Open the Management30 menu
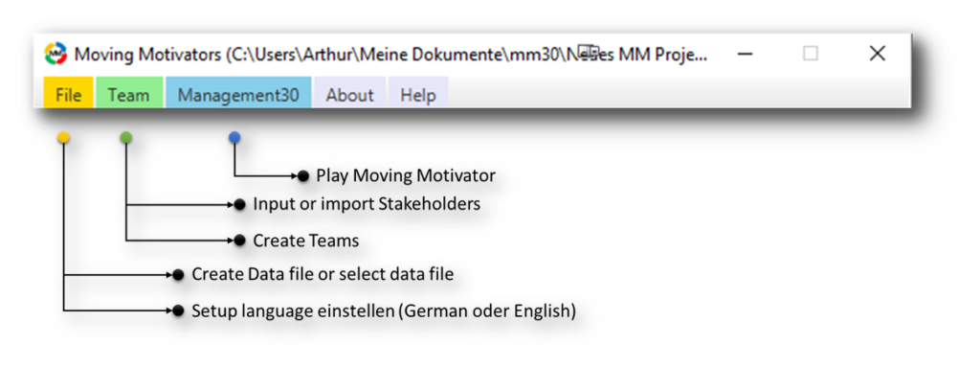The image size is (980, 368). 238,95
